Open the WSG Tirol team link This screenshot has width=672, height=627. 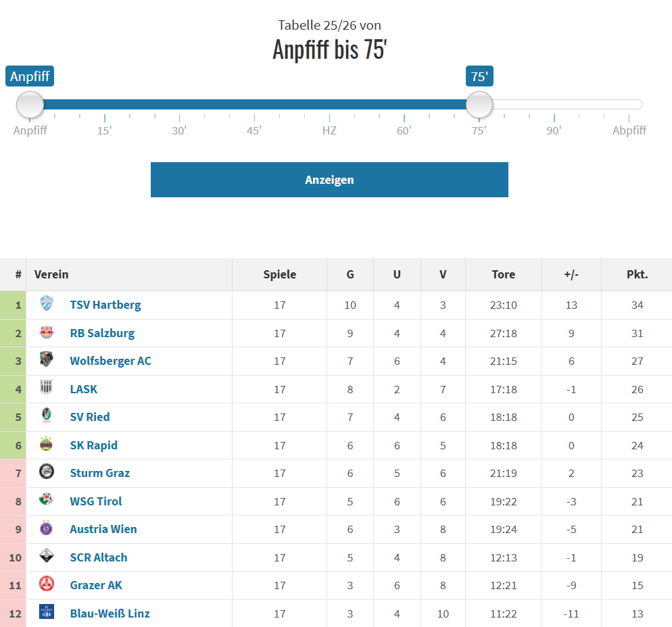[x=96, y=501]
